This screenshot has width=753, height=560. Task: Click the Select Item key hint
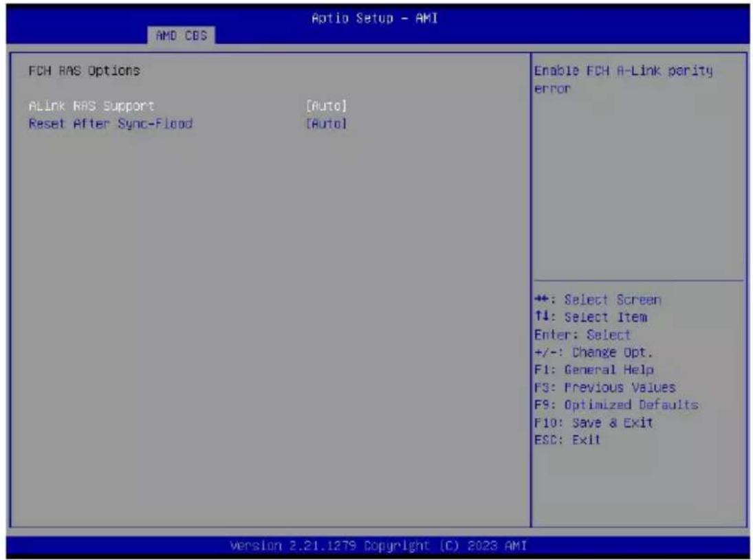coord(591,317)
